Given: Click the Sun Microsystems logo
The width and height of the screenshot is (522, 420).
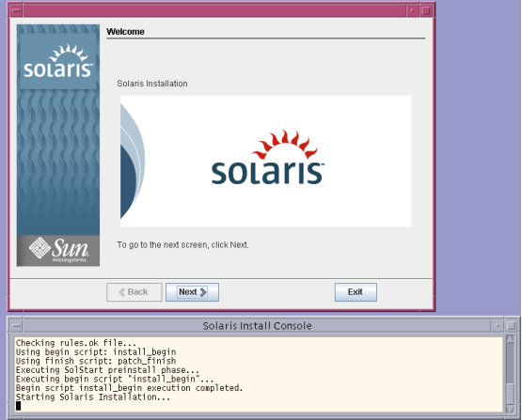Looking at the screenshot, I should 58,251.
